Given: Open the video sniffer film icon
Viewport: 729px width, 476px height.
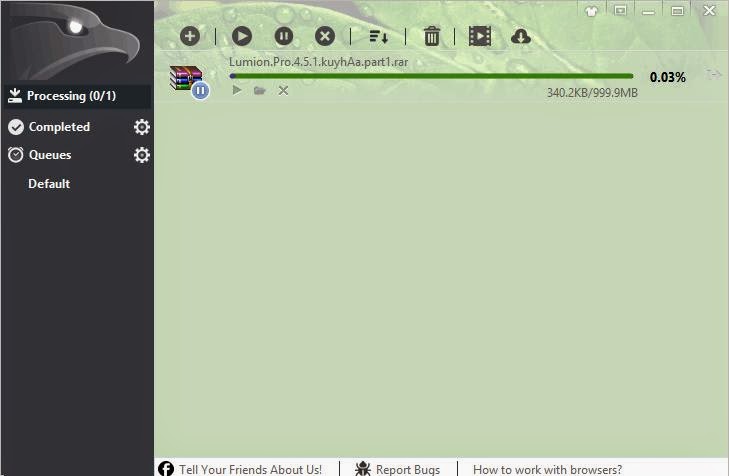Looking at the screenshot, I should 480,36.
